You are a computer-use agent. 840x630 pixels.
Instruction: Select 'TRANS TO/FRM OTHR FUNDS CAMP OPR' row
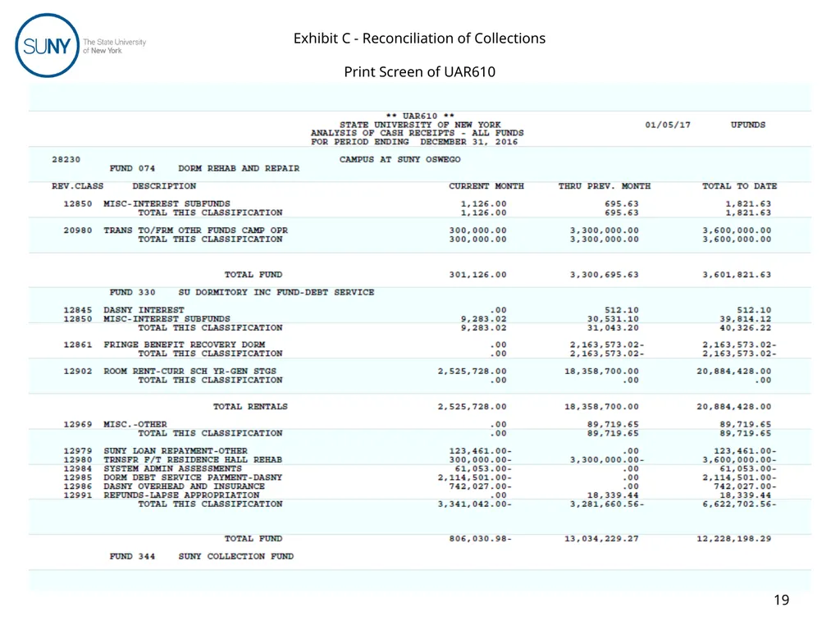click(x=418, y=231)
